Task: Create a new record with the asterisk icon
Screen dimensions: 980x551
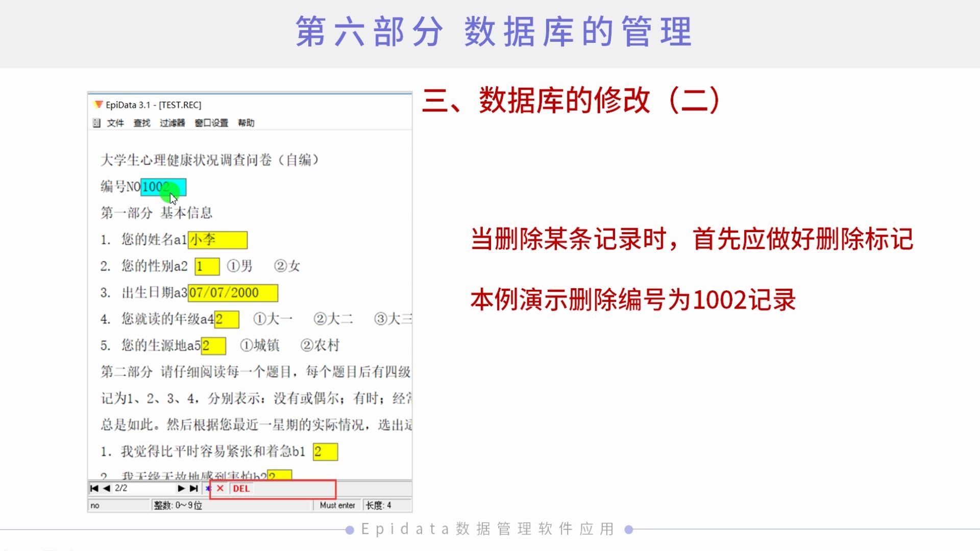Action: point(208,488)
